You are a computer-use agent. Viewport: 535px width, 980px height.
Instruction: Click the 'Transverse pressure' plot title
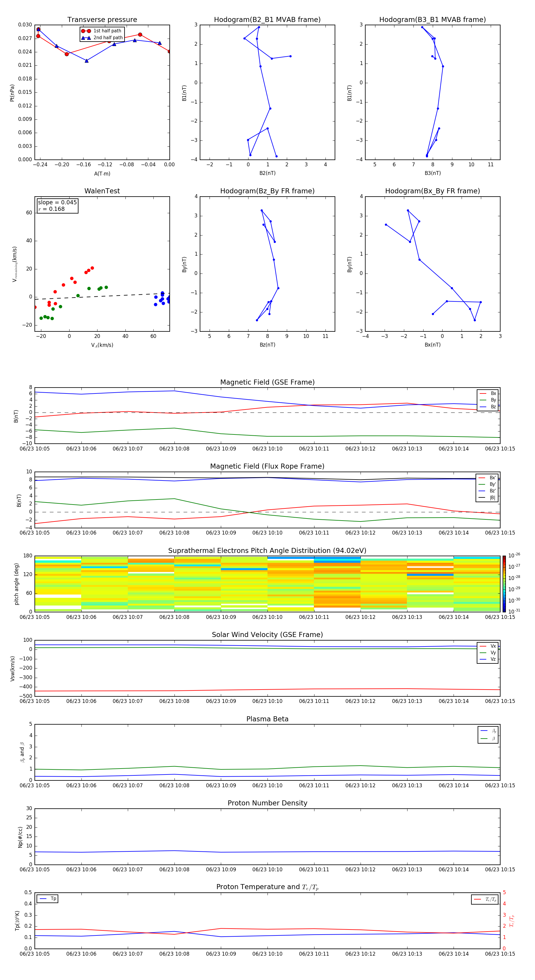tap(102, 20)
